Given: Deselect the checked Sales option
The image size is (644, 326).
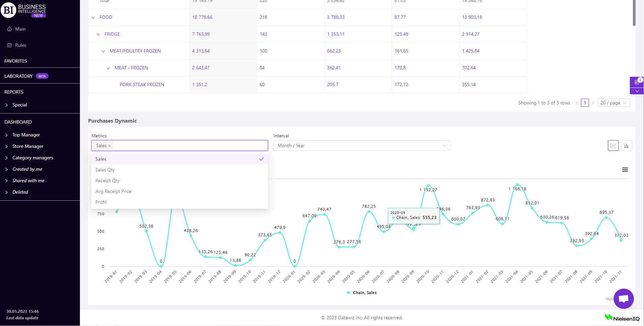Looking at the screenshot, I should 179,159.
